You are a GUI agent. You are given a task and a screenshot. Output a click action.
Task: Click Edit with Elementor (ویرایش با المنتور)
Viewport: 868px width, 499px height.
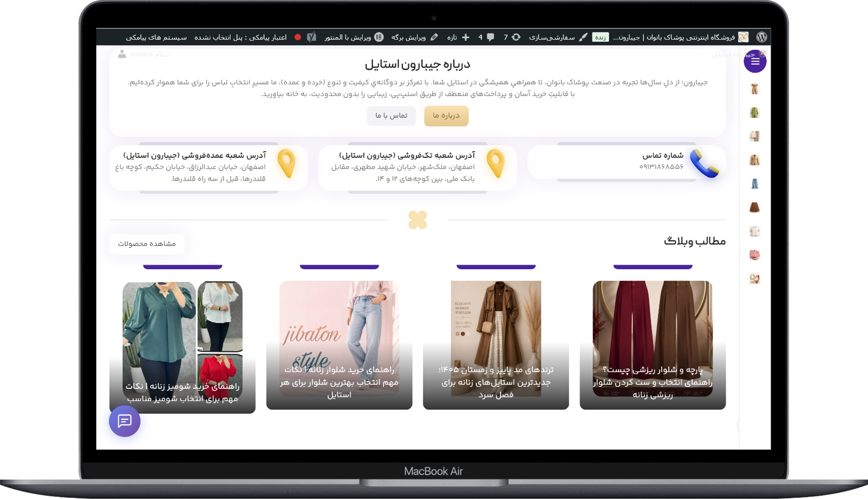point(354,37)
